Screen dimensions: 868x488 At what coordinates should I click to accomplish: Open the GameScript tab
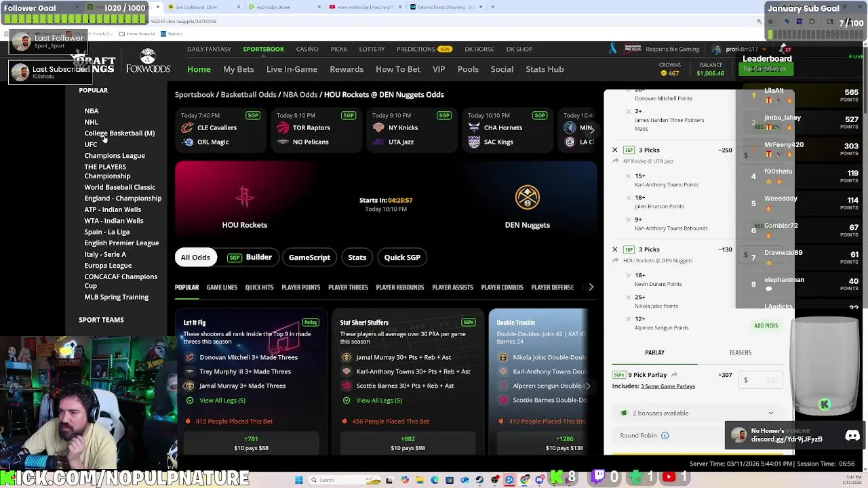tap(309, 258)
